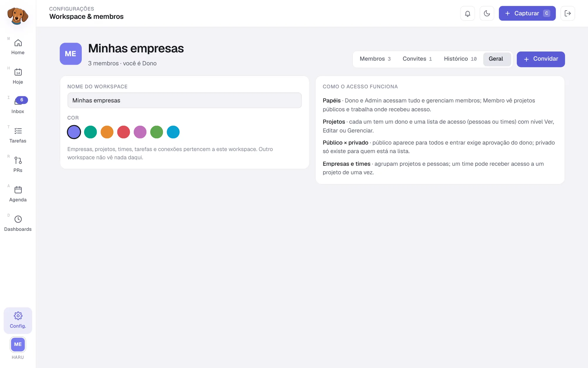Toggle dark mode moon icon
Image resolution: width=588 pixels, height=368 pixels.
pos(487,13)
